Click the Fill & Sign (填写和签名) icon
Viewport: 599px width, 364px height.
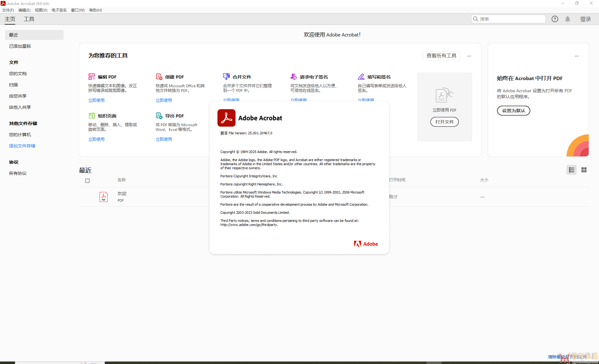pos(361,77)
